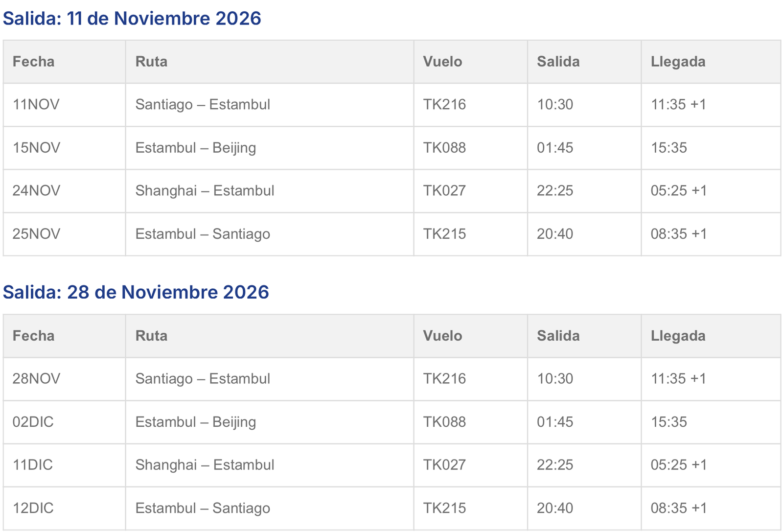Click the 'Salida: 11 de Noviembre 2026' heading

132,19
